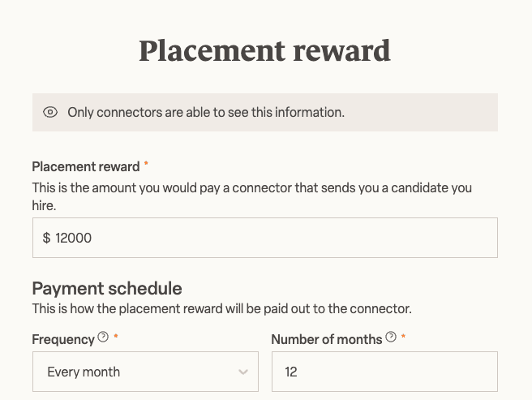Click the Placement reward page heading

point(264,50)
